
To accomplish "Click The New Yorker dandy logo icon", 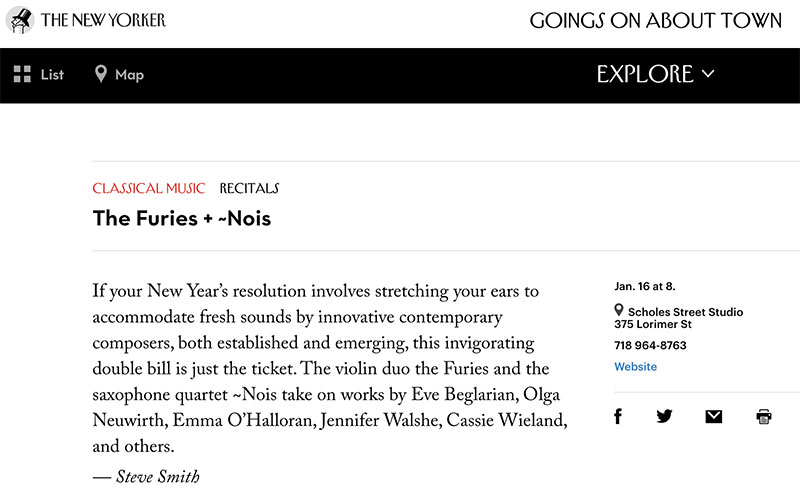I will pyautogui.click(x=20, y=20).
